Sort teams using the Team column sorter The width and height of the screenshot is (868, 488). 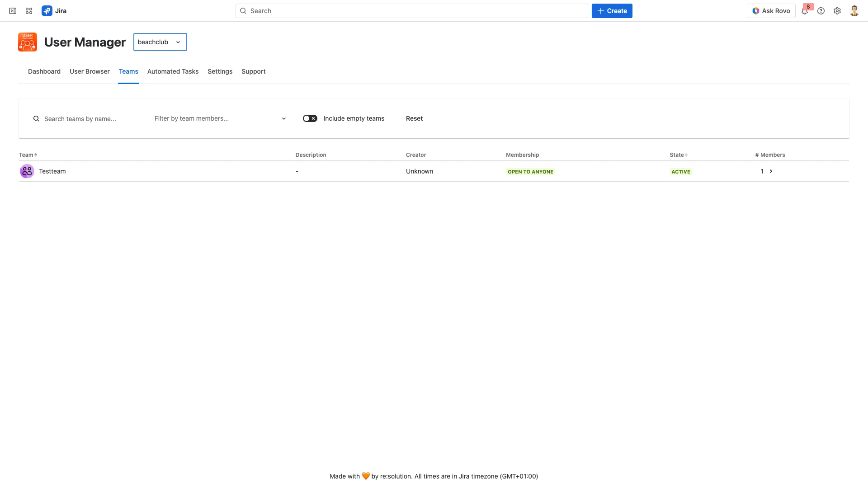(x=35, y=155)
